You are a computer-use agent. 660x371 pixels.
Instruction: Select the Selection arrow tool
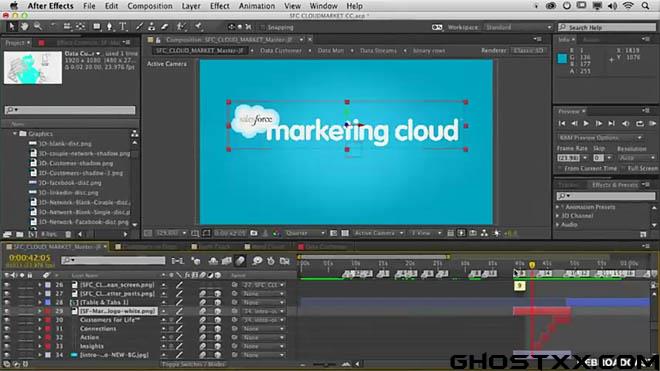pyautogui.click(x=11, y=27)
